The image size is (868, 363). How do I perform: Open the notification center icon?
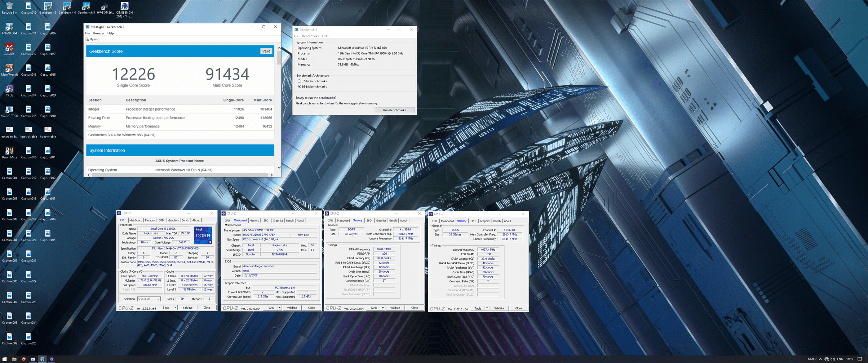click(x=860, y=359)
